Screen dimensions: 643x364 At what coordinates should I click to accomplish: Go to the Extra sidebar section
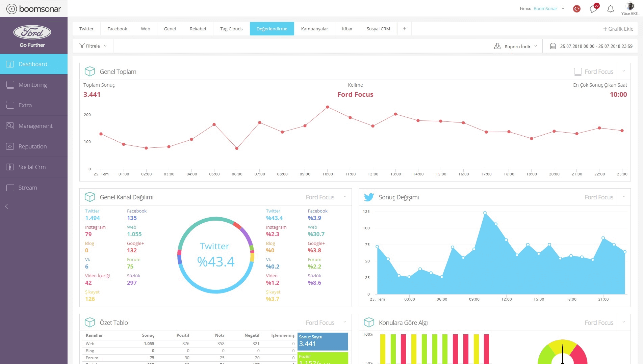[x=34, y=105]
